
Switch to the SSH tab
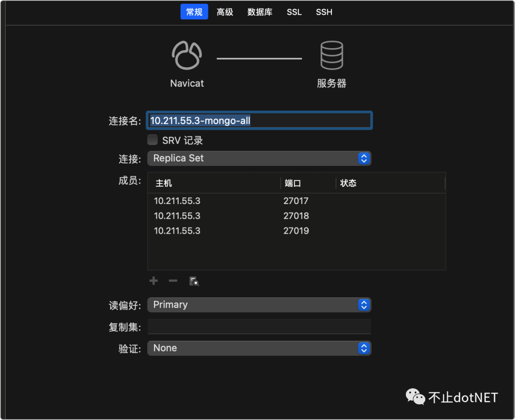tap(324, 12)
